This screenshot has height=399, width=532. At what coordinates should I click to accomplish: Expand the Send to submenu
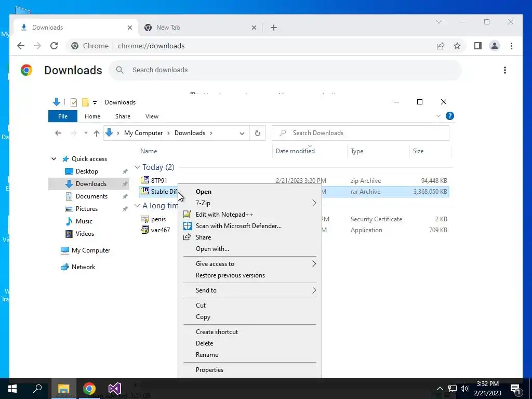pos(250,290)
